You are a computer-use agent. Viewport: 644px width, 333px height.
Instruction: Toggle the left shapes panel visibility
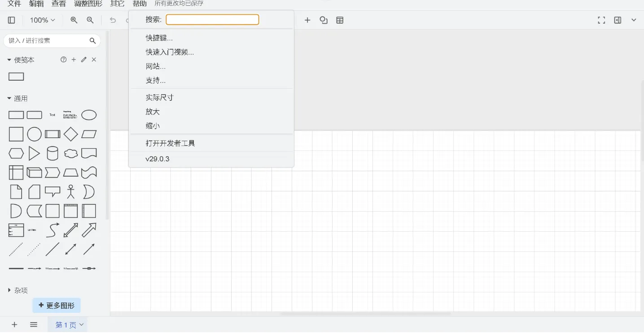(x=11, y=20)
